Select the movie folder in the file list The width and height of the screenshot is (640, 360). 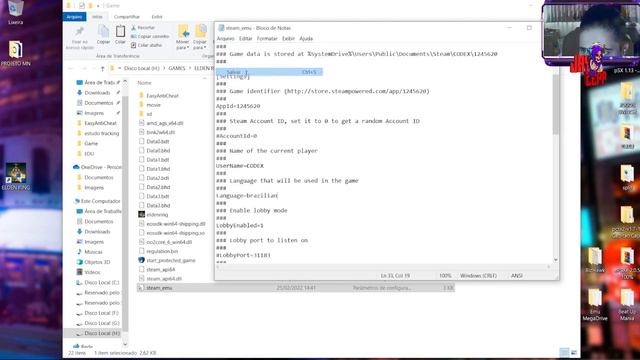[x=149, y=105]
